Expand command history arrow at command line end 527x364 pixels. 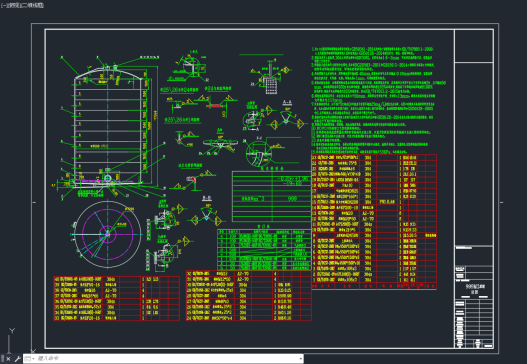(x=300, y=359)
